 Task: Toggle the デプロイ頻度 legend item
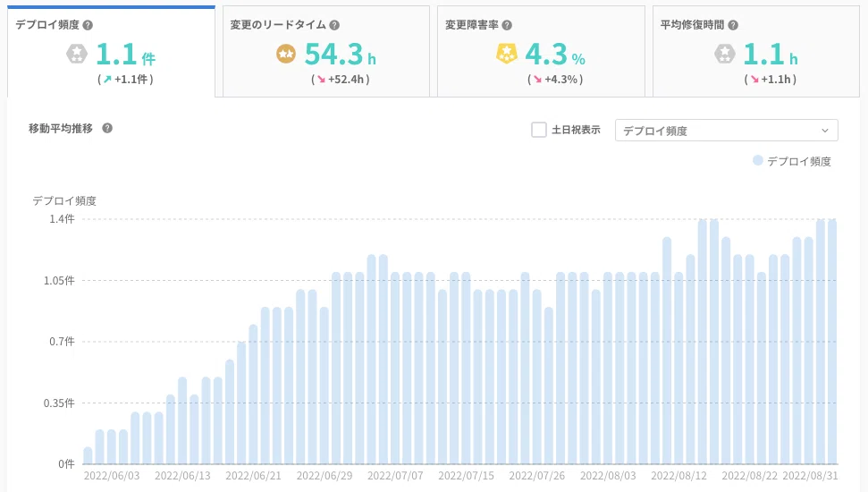coord(792,161)
